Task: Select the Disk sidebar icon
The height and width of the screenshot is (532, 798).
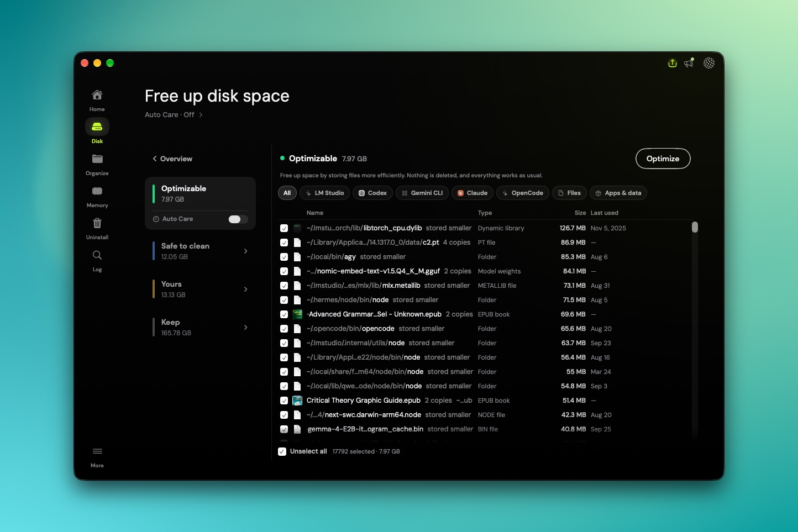Action: 97,127
